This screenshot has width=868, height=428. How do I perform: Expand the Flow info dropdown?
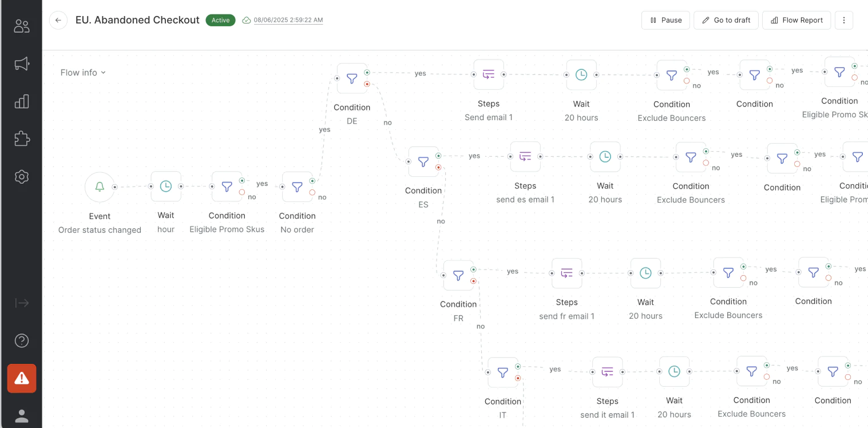(82, 72)
